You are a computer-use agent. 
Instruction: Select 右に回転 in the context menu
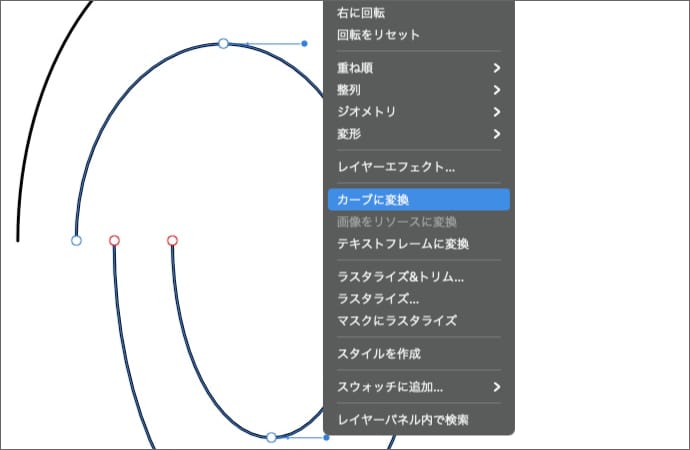coord(361,13)
